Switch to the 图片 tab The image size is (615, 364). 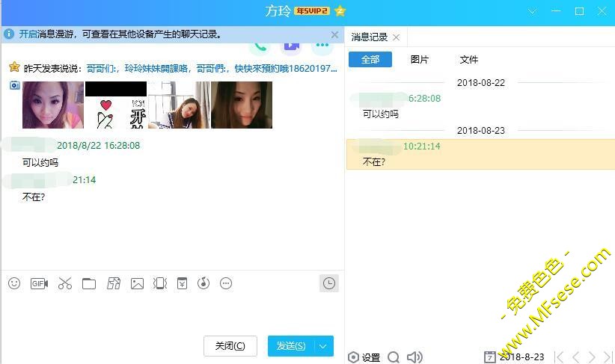coord(420,60)
